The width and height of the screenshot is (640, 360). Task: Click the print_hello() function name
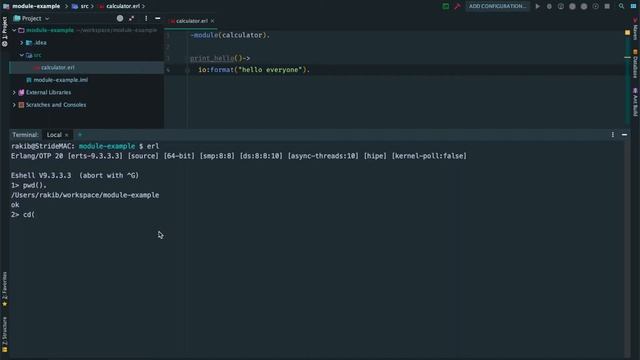click(x=212, y=58)
